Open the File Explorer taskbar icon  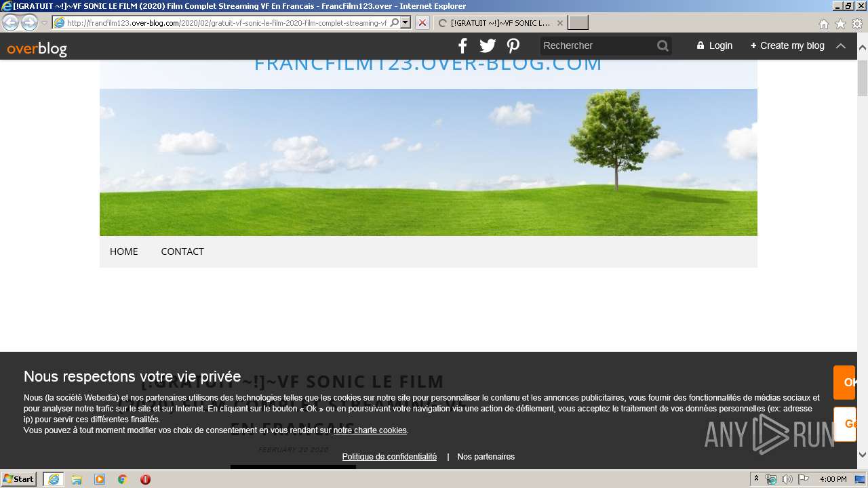(x=77, y=479)
